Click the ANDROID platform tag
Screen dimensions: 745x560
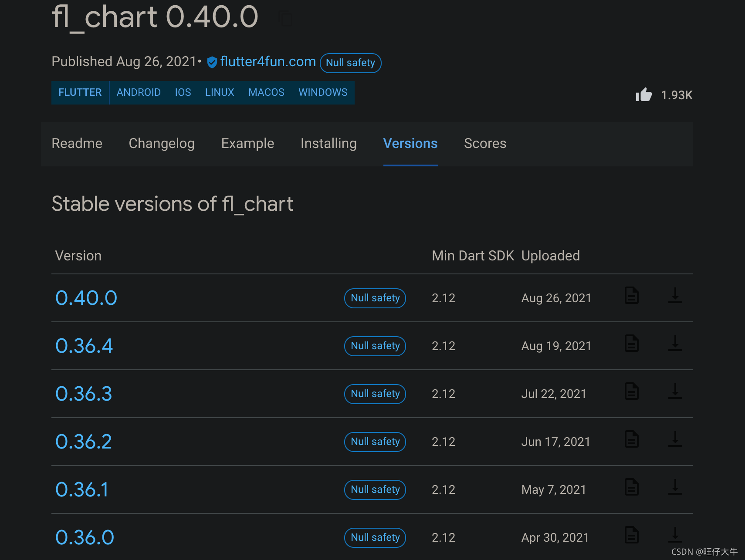click(139, 92)
